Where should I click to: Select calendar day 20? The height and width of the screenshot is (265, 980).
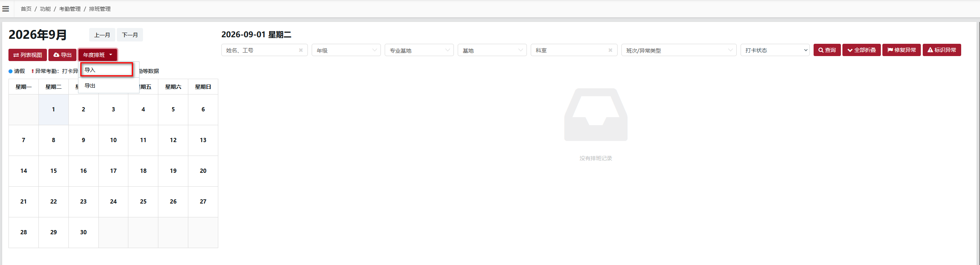[203, 171]
